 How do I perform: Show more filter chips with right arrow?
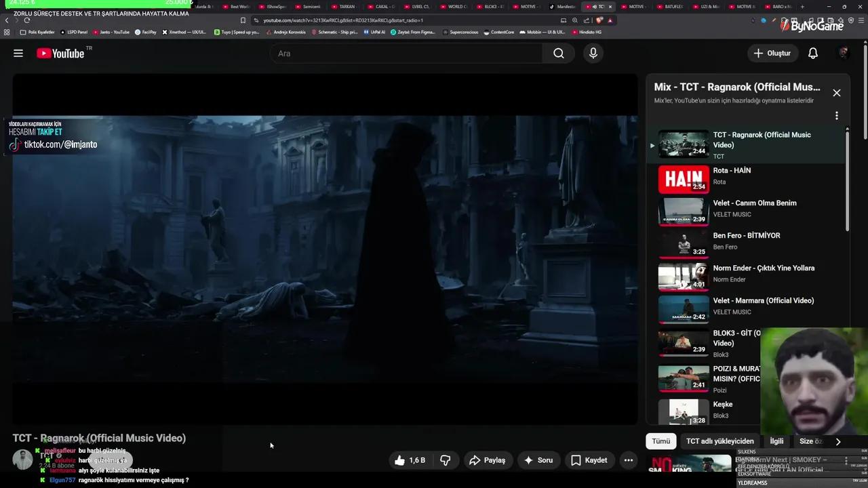[x=838, y=441]
